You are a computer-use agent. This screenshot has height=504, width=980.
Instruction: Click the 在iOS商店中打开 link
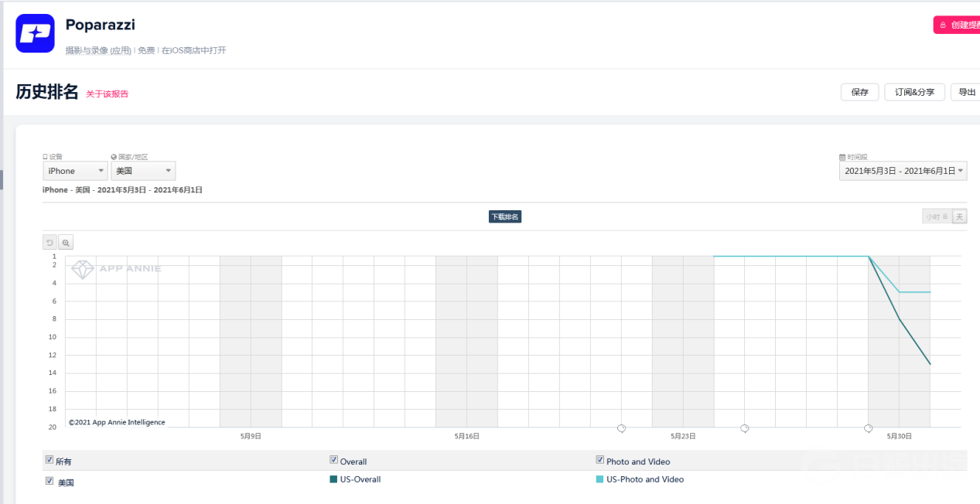coord(193,50)
